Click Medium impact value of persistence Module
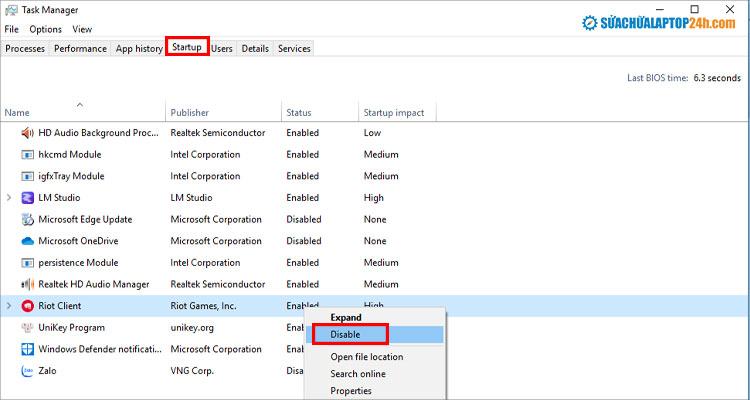 pyautogui.click(x=381, y=263)
